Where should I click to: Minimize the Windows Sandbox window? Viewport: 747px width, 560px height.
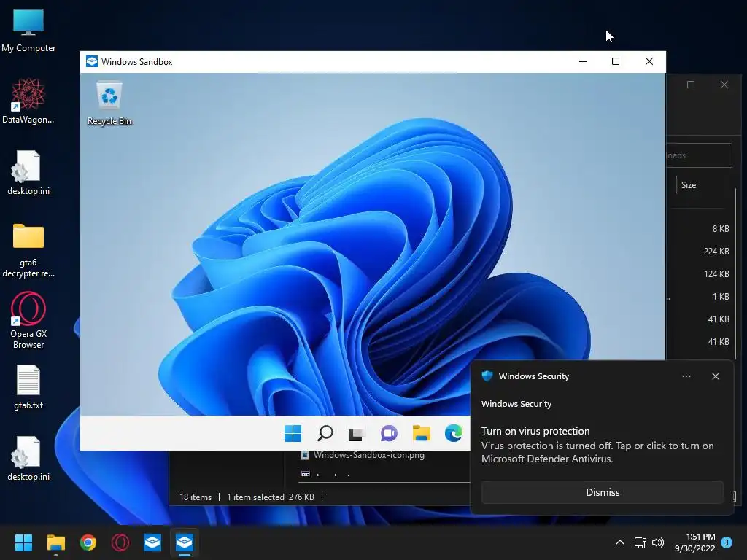pyautogui.click(x=583, y=61)
